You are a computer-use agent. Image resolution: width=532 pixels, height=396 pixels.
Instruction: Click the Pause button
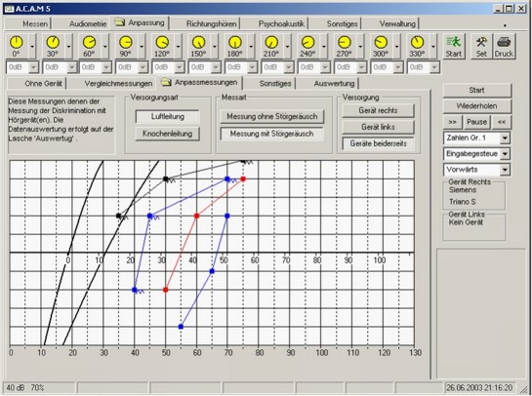click(x=476, y=122)
